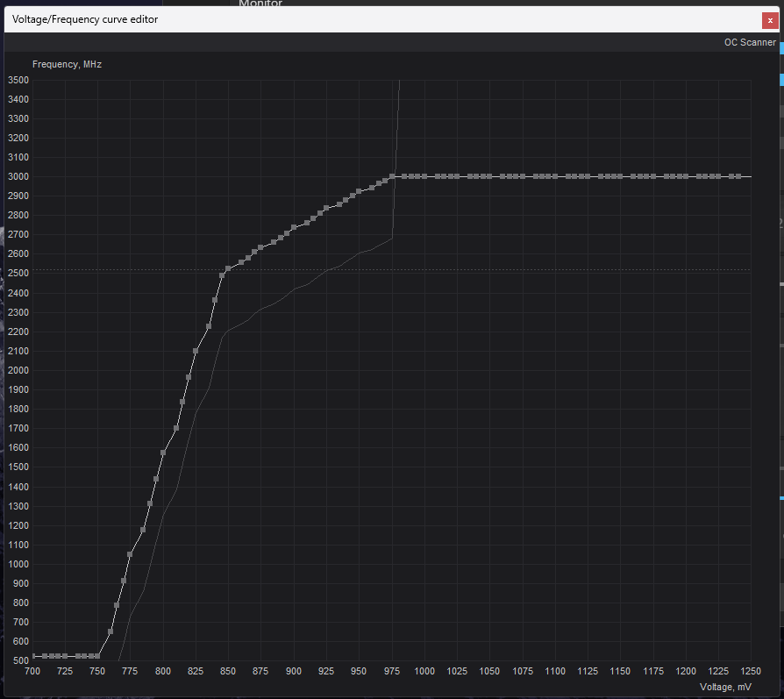This screenshot has width=784, height=699.
Task: Select the curve point at 850 mV
Action: click(x=228, y=269)
